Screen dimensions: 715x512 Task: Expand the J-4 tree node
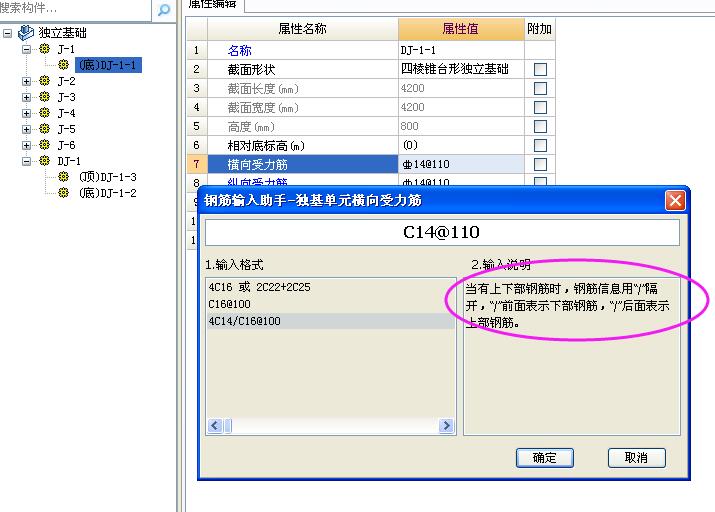pos(26,114)
